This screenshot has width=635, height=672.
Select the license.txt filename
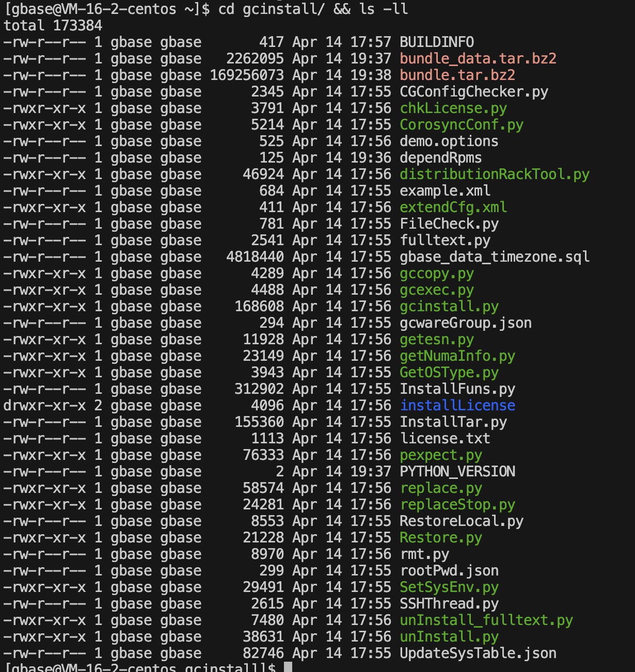click(445, 439)
